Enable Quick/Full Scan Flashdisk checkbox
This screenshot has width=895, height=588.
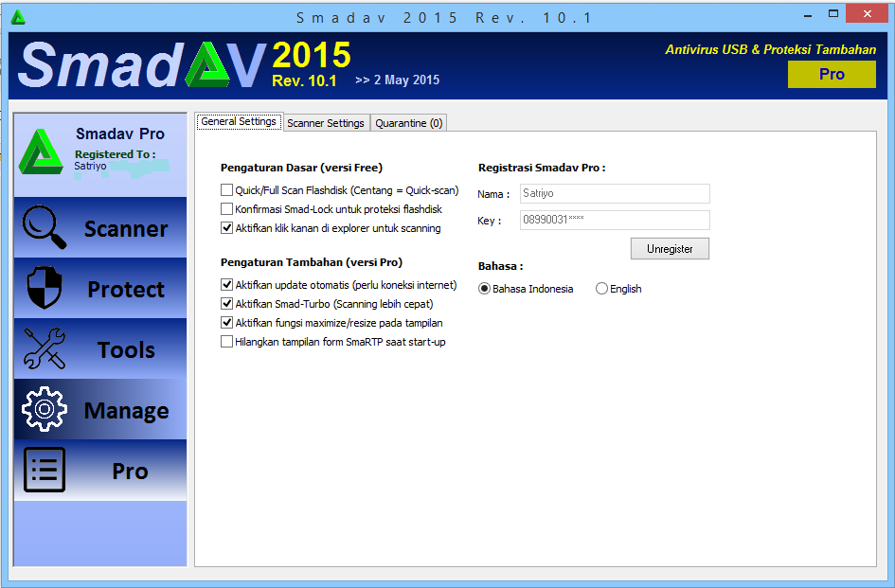click(226, 190)
